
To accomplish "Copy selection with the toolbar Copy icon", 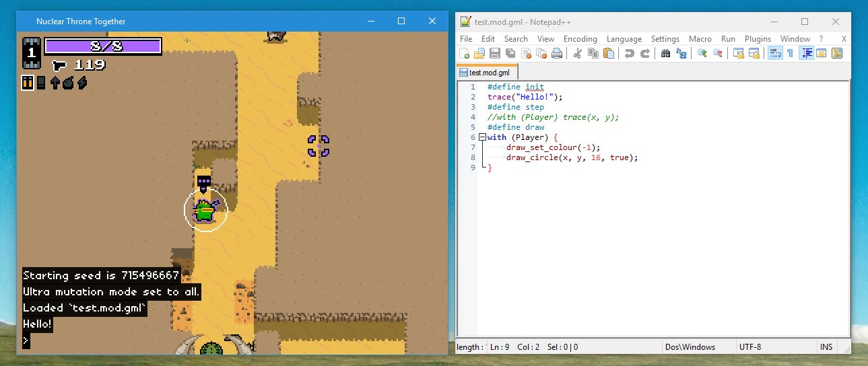I will (x=593, y=54).
